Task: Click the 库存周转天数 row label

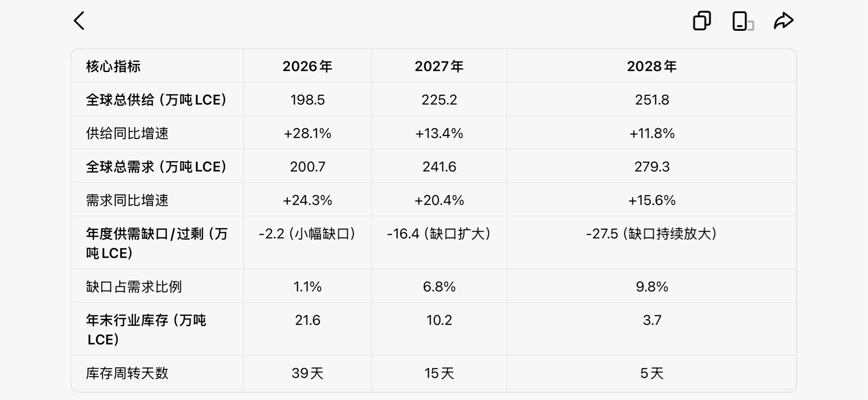Action: [x=127, y=373]
